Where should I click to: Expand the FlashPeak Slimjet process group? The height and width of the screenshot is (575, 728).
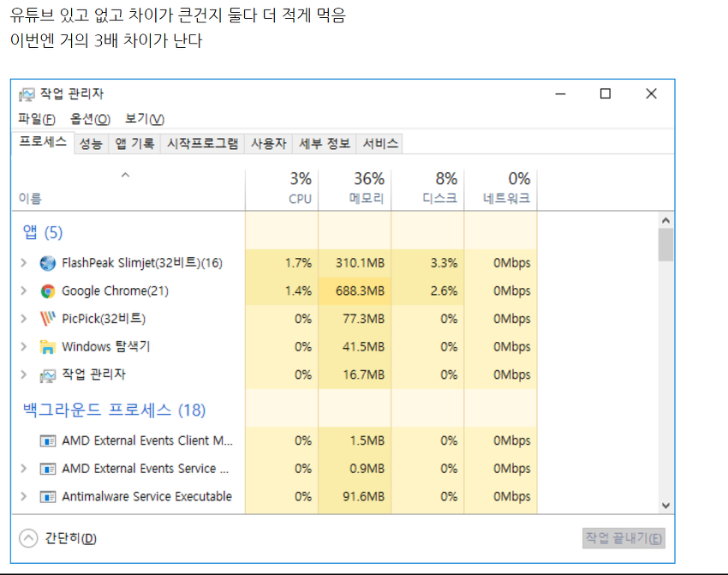pyautogui.click(x=24, y=263)
